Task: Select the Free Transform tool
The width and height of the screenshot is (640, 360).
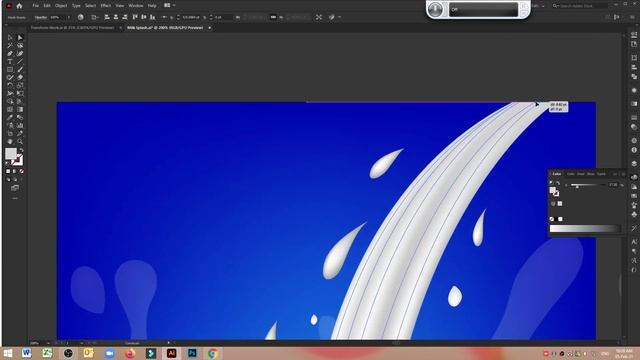Action: click(x=20, y=93)
